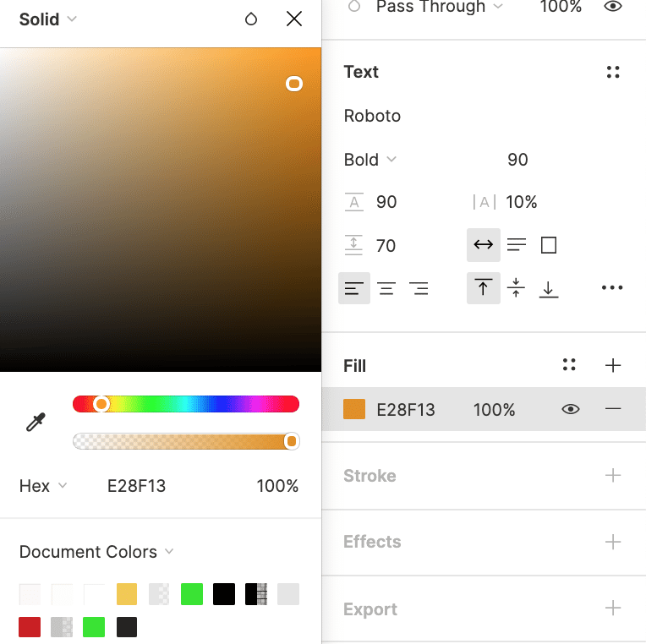Viewport: 646px width, 644px height.
Task: Toggle layer visibility eye icon
Action: (x=613, y=7)
